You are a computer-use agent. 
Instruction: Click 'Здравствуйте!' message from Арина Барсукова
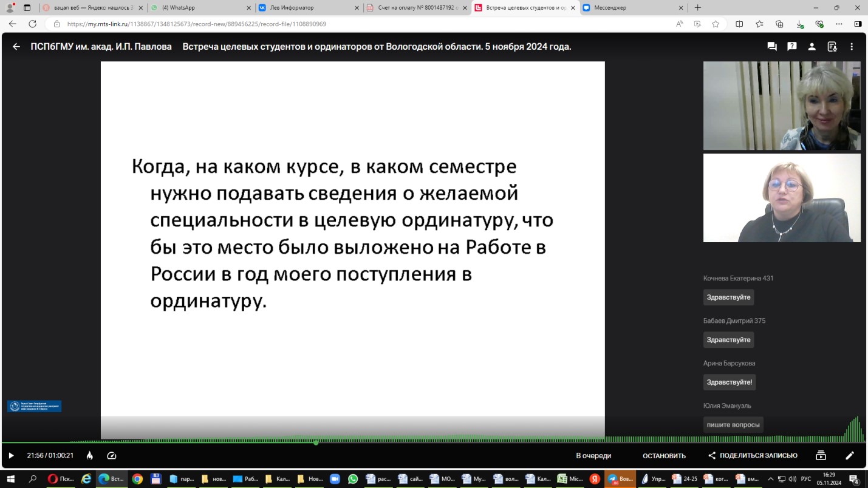pos(730,382)
